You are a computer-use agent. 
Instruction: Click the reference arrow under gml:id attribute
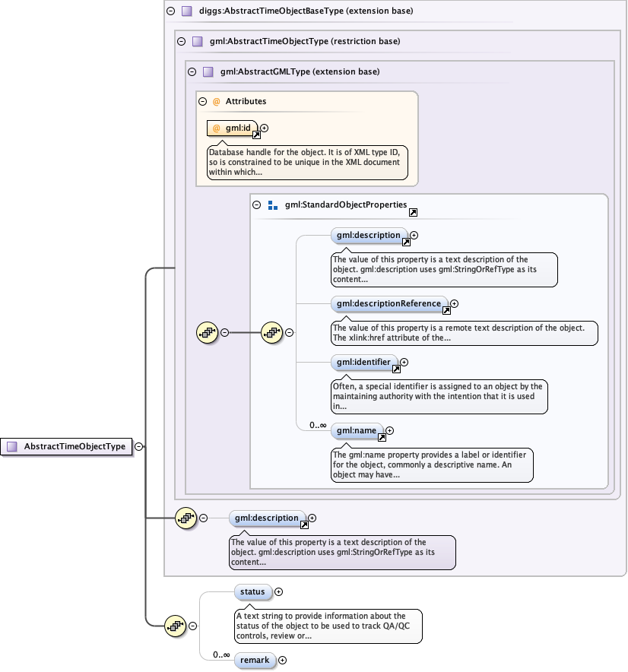point(256,135)
